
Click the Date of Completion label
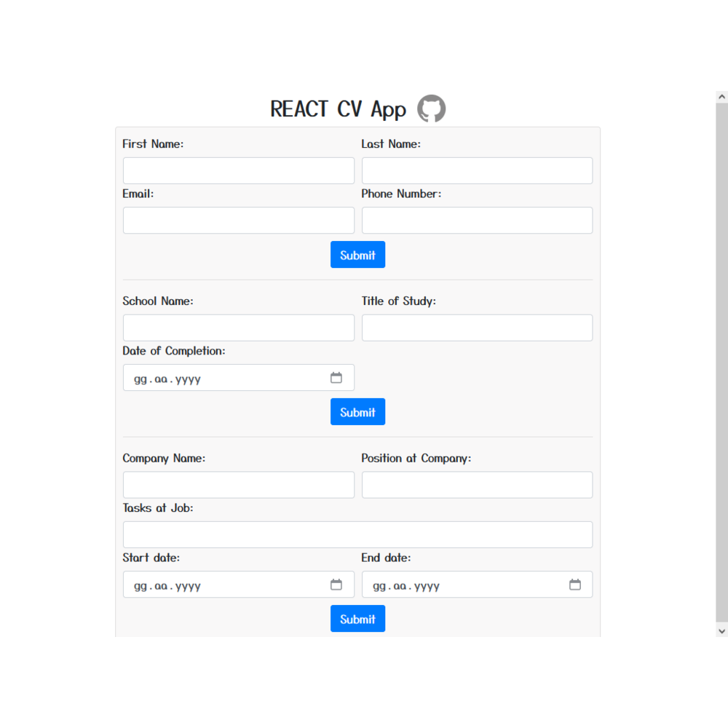point(174,351)
